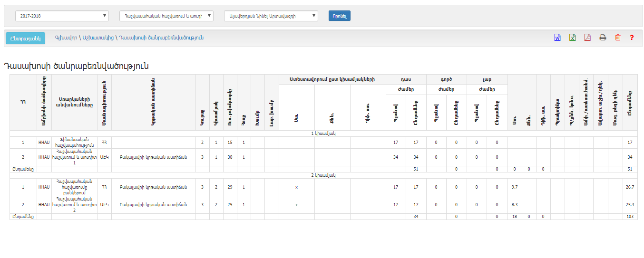The image size is (644, 258).
Task: Click the Ատեստավորում ըստ կիսամյակների header
Action: [x=332, y=79]
